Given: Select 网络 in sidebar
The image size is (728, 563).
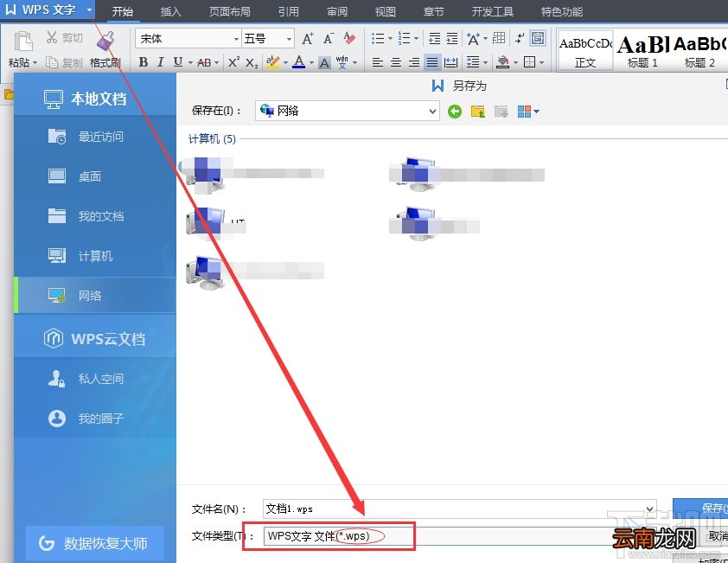Looking at the screenshot, I should [x=95, y=296].
